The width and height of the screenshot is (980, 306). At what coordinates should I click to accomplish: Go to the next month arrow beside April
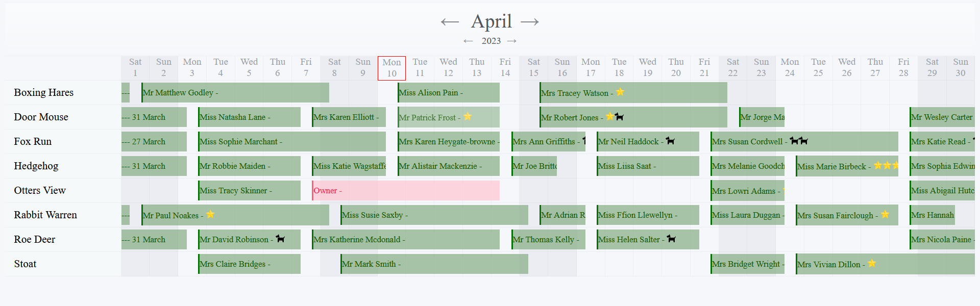click(x=530, y=21)
